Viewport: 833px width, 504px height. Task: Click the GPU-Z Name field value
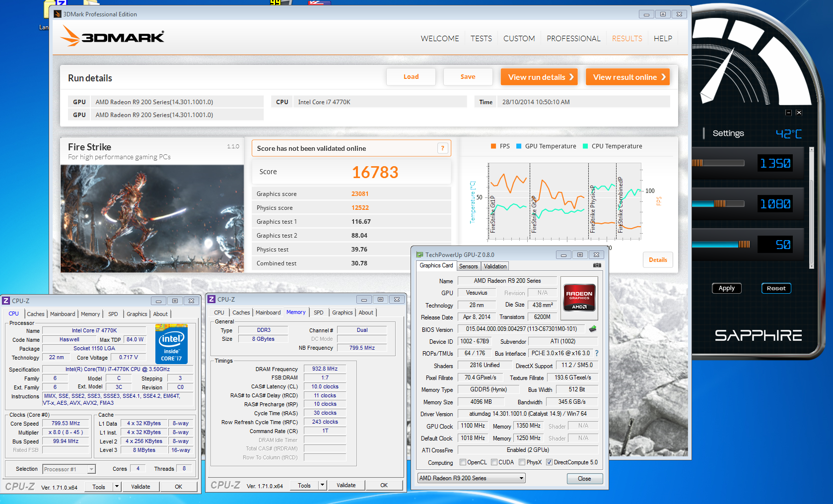507,281
